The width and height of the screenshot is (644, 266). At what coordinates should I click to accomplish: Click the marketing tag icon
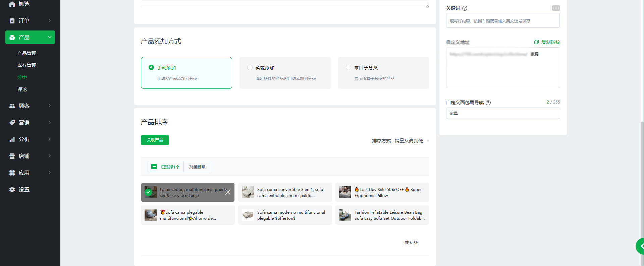tap(12, 123)
